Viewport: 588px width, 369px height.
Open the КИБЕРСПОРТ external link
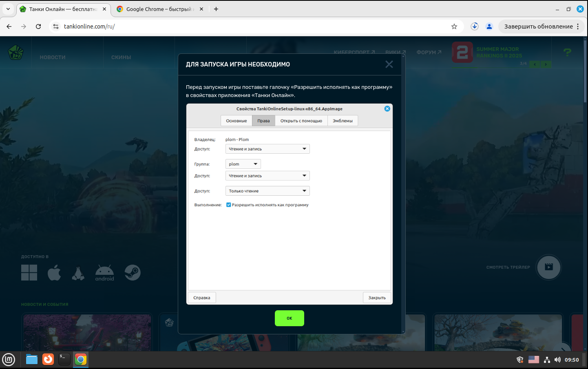(354, 52)
